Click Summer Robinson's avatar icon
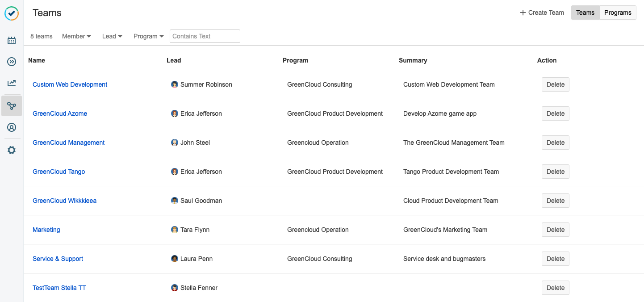 pos(175,84)
